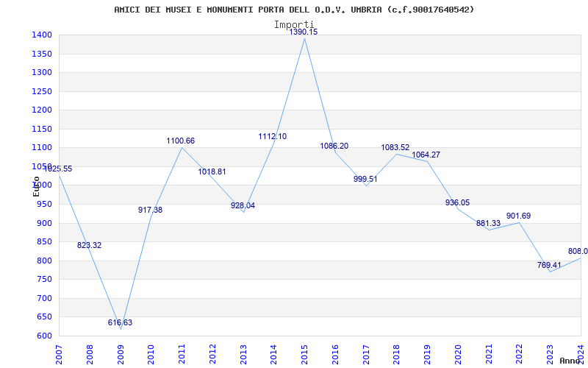Click the Anno horizontal axis title
This screenshot has width=588, height=368.
[x=570, y=361]
